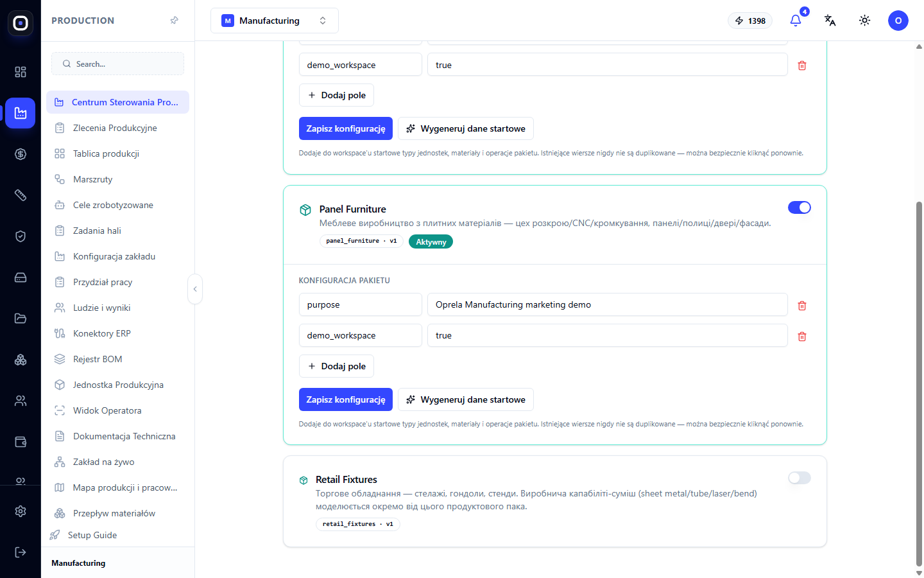Open the user avatar menu
The width and height of the screenshot is (924, 578).
click(x=898, y=21)
